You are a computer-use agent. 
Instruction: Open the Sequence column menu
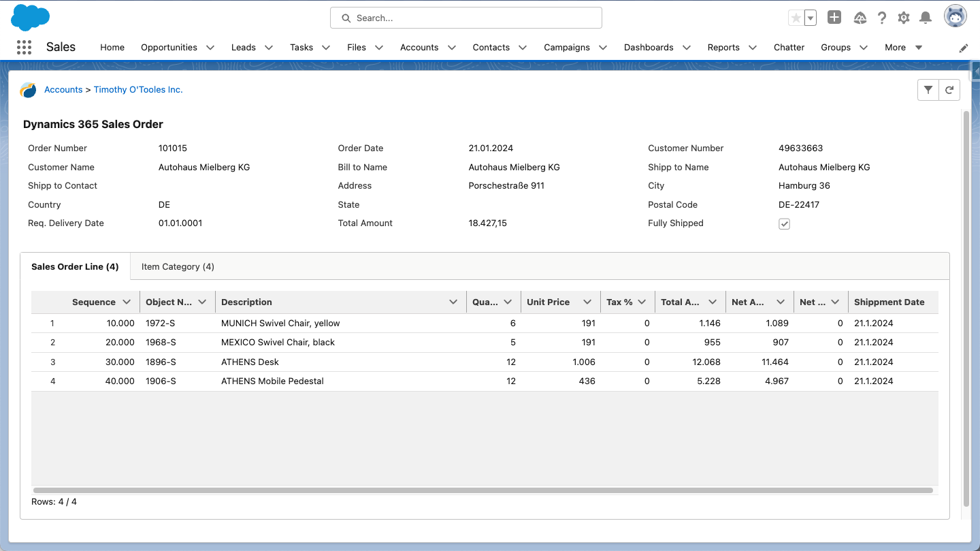coord(127,302)
